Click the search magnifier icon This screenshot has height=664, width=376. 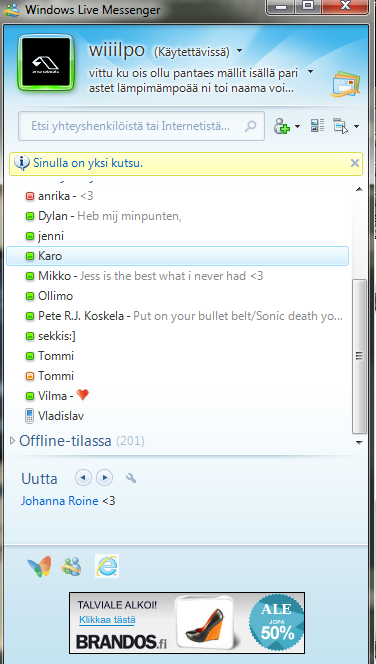(251, 126)
